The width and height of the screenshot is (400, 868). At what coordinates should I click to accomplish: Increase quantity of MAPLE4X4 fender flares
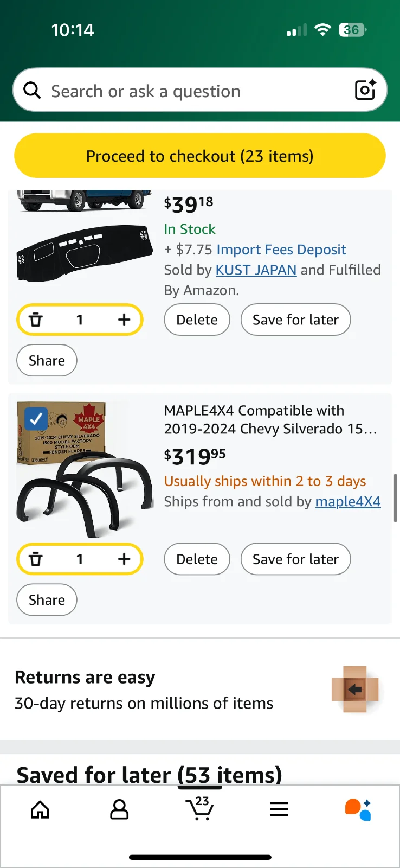(x=124, y=559)
